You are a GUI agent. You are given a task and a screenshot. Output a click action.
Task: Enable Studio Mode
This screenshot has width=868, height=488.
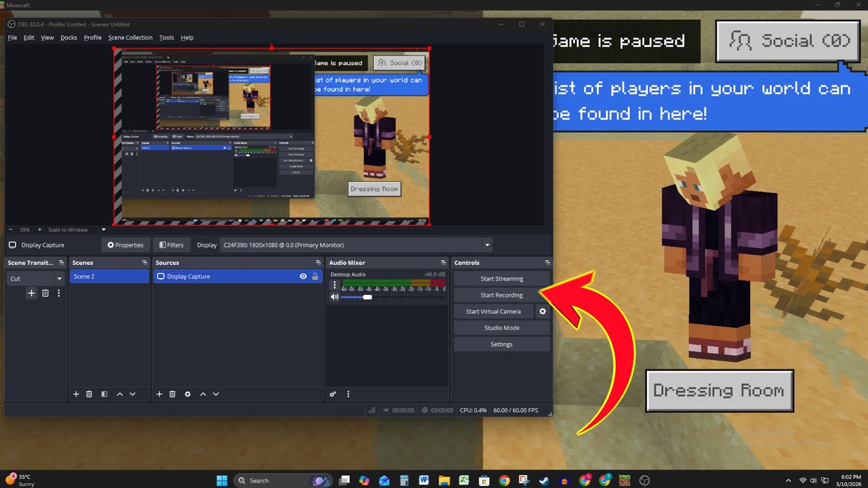tap(502, 328)
